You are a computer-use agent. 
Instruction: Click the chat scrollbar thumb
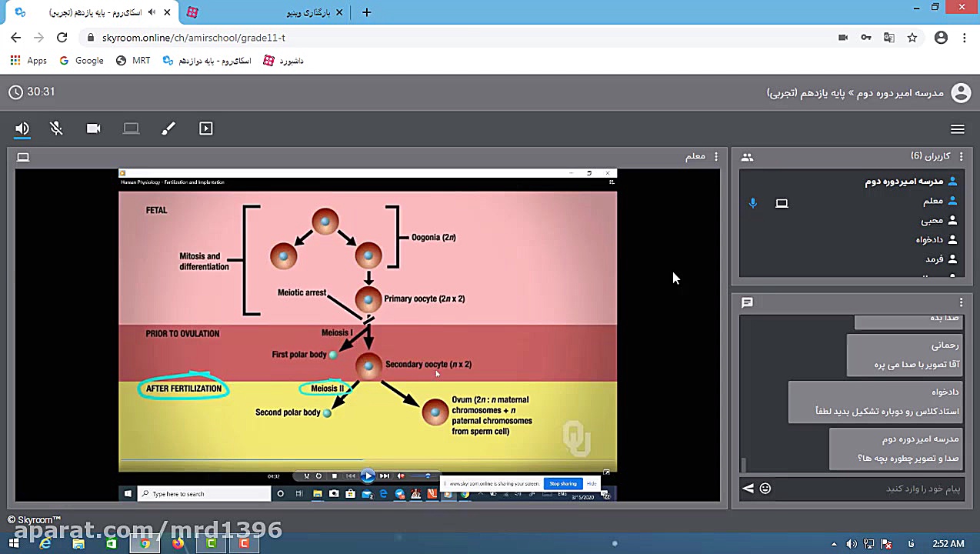point(743,465)
